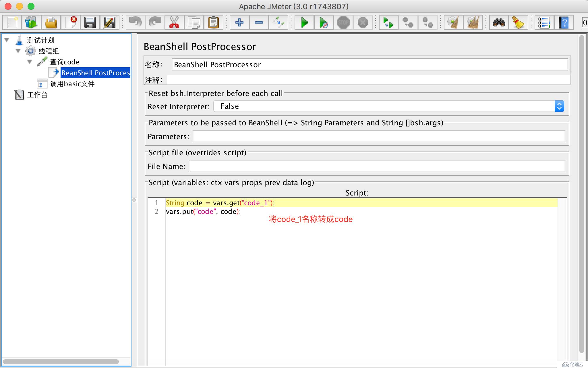
Task: Copy the selected element
Action: tap(194, 22)
